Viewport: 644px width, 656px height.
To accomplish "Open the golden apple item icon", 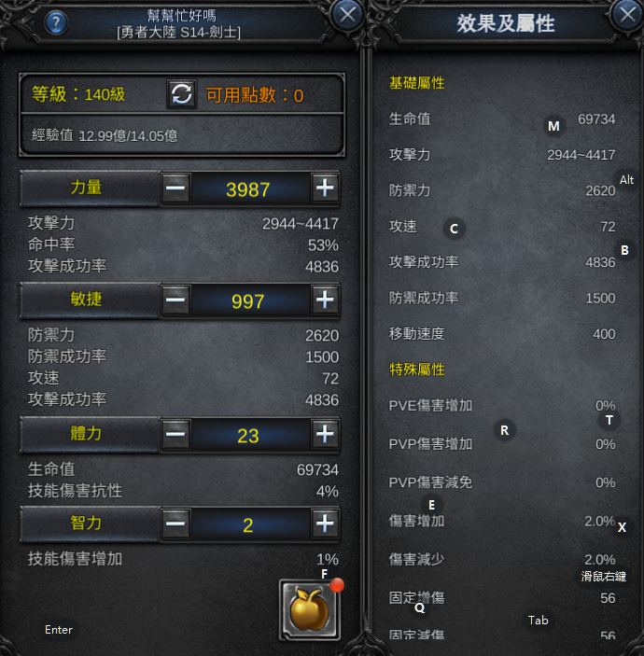I will (x=310, y=609).
